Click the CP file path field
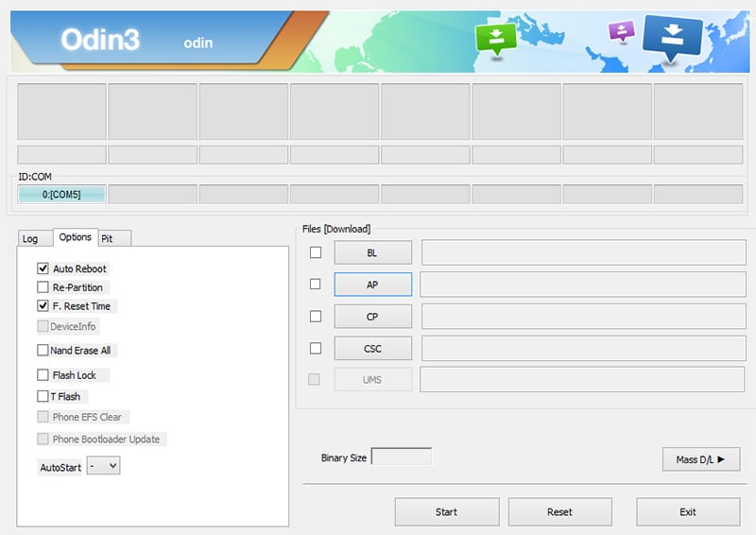 pyautogui.click(x=584, y=316)
